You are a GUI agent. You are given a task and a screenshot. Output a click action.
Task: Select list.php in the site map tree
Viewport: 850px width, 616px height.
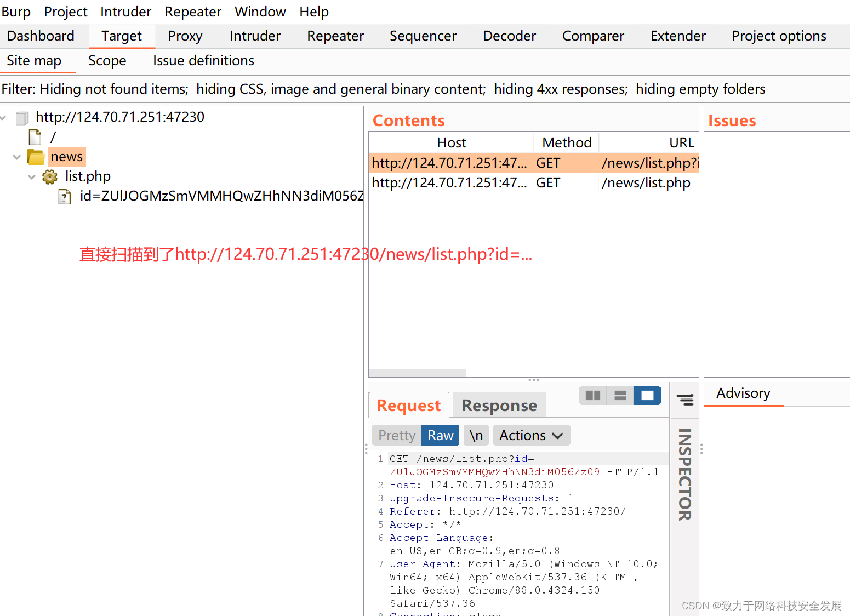pyautogui.click(x=88, y=176)
